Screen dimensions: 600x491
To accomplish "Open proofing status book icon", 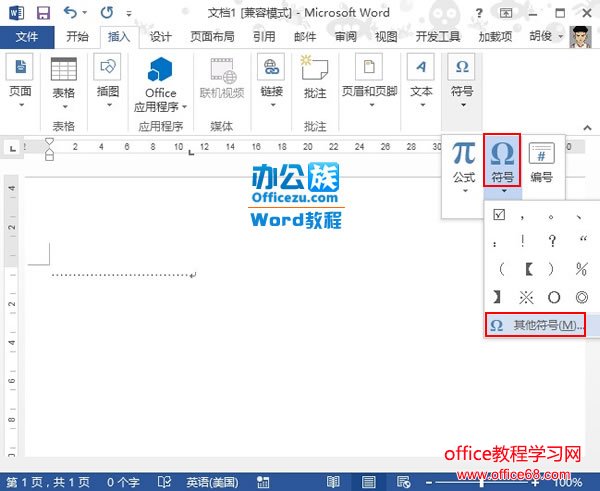I will pos(164,482).
